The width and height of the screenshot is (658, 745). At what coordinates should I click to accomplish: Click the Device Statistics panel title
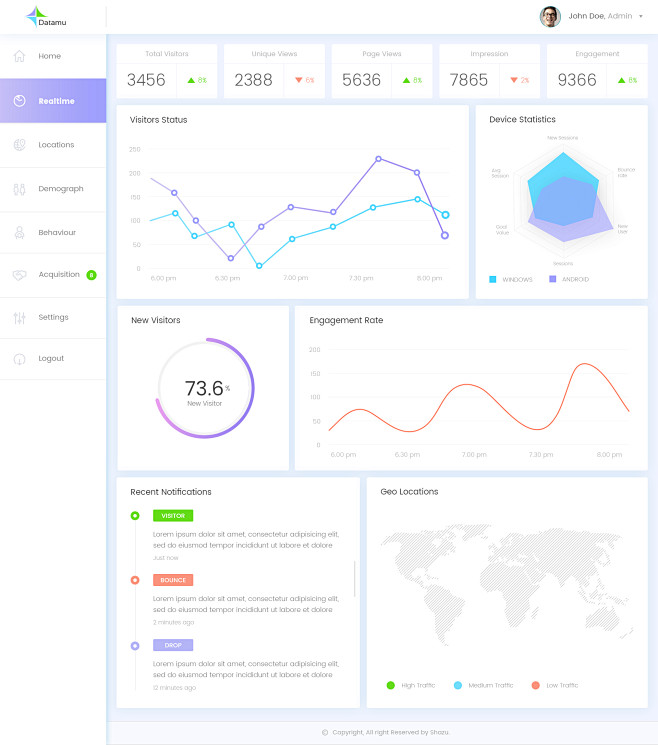[522, 120]
